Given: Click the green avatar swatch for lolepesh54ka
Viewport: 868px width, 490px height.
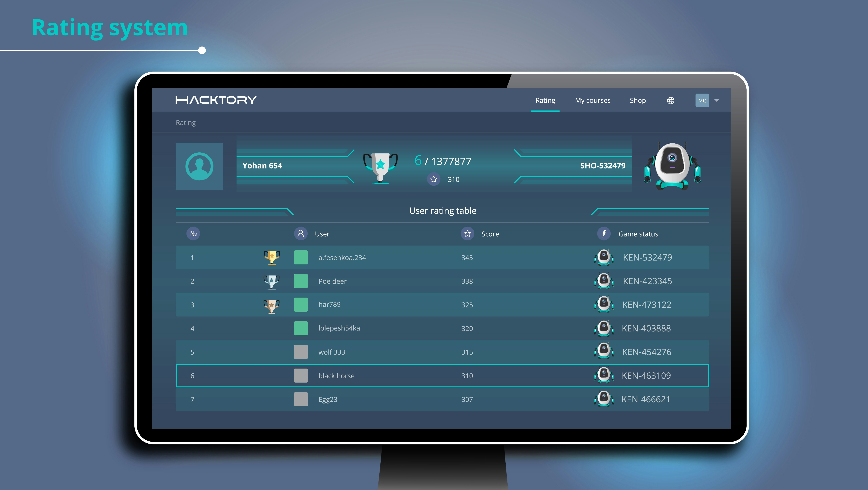Looking at the screenshot, I should pos(301,328).
